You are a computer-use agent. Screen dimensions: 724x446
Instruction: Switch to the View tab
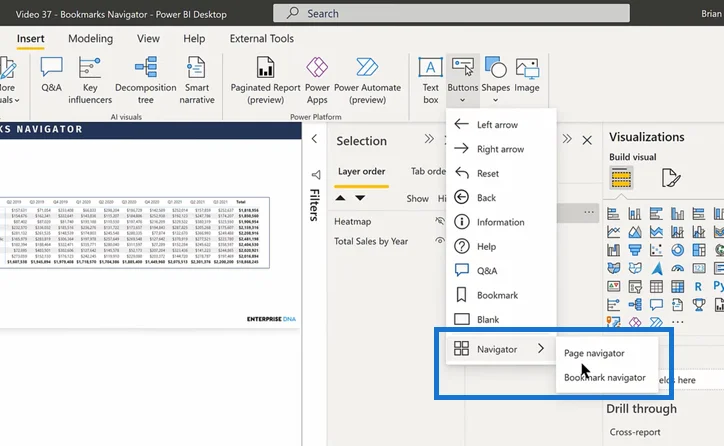(148, 38)
